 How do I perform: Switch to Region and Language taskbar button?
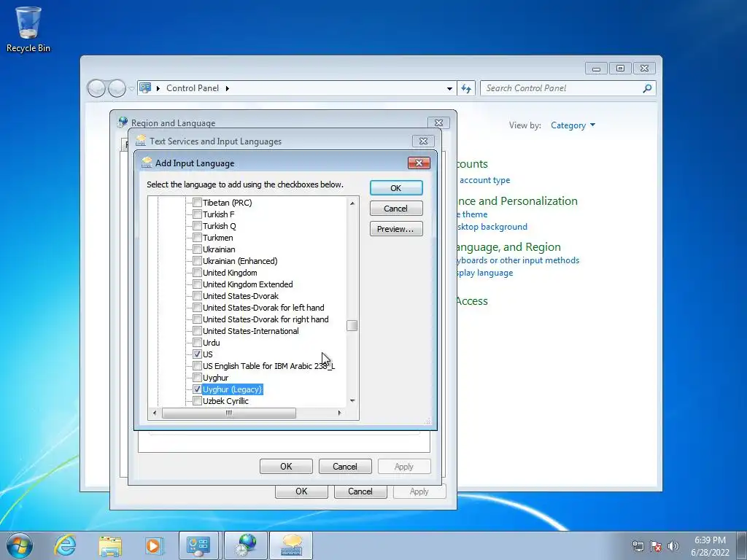coord(247,545)
